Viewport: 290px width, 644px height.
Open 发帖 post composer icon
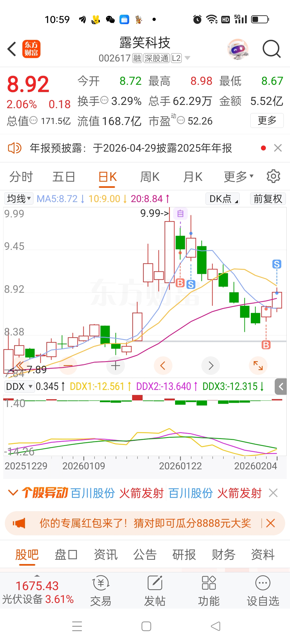click(155, 591)
